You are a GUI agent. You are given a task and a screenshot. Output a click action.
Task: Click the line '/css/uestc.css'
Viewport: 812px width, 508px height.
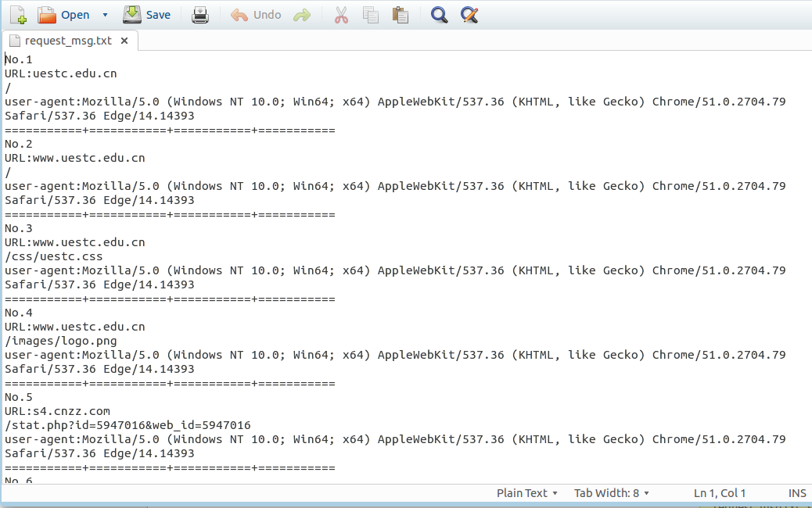pos(54,256)
